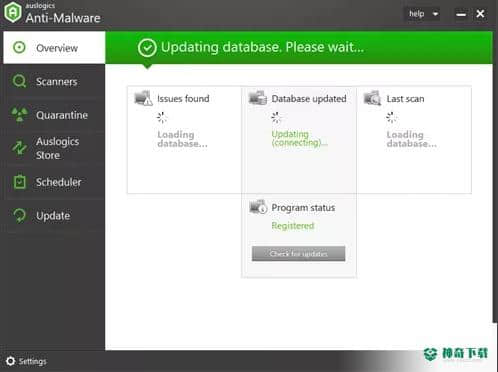Click the Updating database. Please wait... banner text
Viewport: 498px width, 372px height.
point(262,47)
